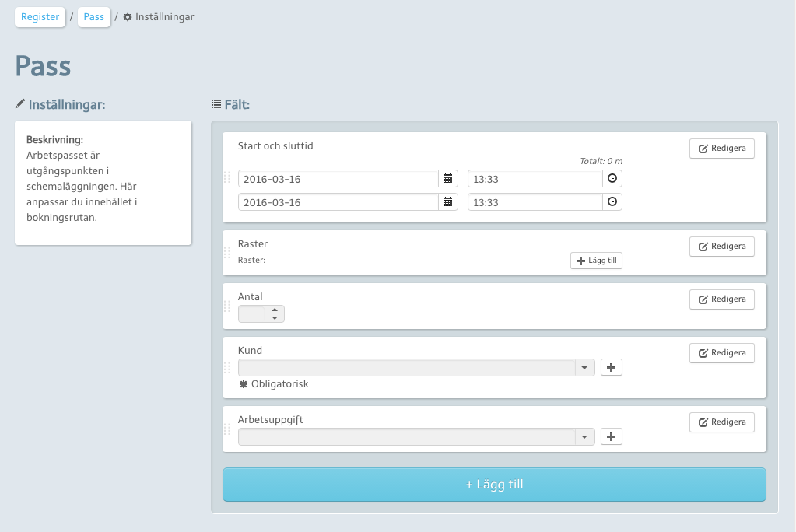Expand the Kund dropdown arrow
The width and height of the screenshot is (796, 532).
pos(584,368)
